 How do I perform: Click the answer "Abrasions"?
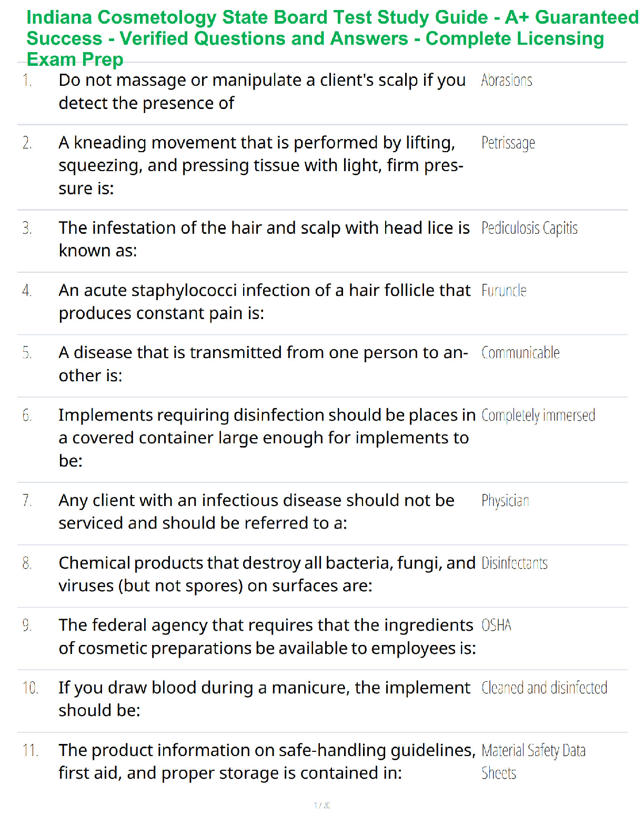506,81
